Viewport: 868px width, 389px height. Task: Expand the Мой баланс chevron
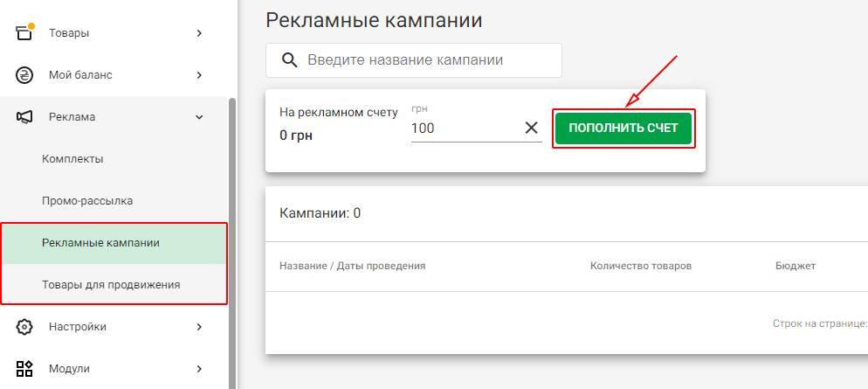199,75
